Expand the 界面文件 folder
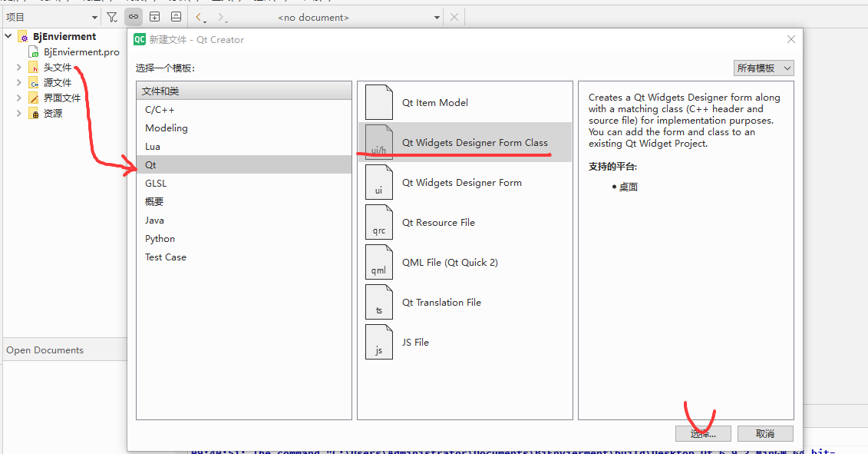The image size is (868, 454). 19,98
